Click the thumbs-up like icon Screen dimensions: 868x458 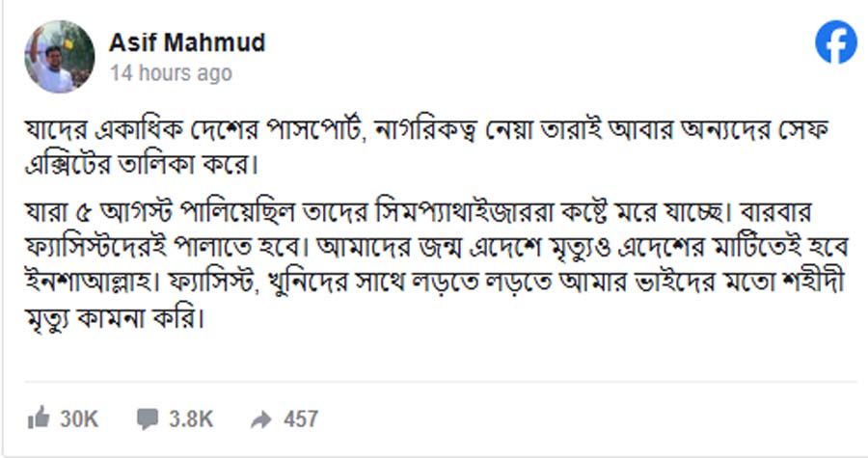tap(40, 418)
